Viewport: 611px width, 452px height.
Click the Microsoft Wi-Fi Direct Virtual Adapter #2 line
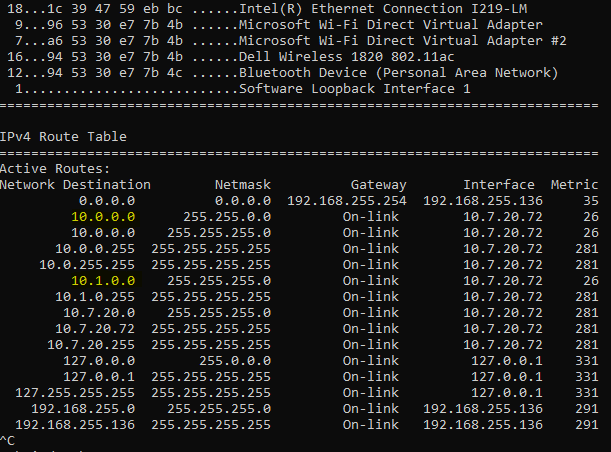[x=291, y=41]
